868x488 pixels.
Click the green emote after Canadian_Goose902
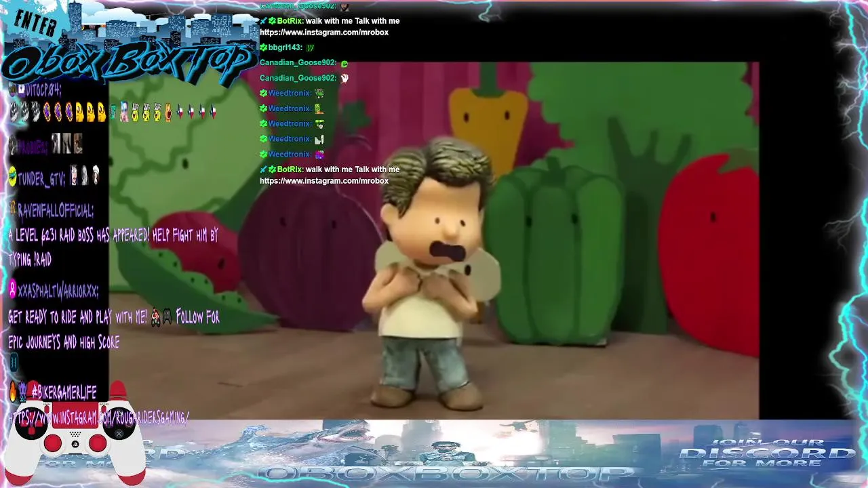[x=344, y=63]
